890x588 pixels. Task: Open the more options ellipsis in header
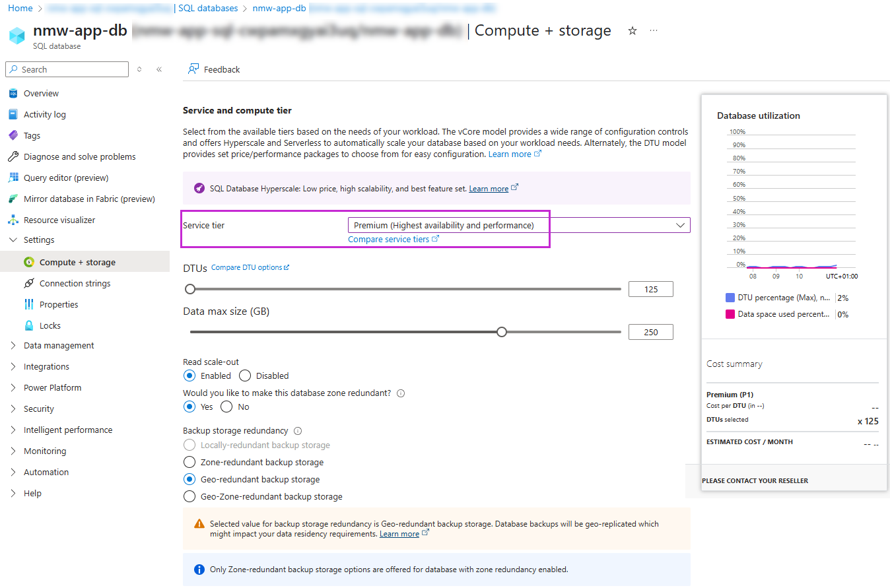(x=654, y=31)
